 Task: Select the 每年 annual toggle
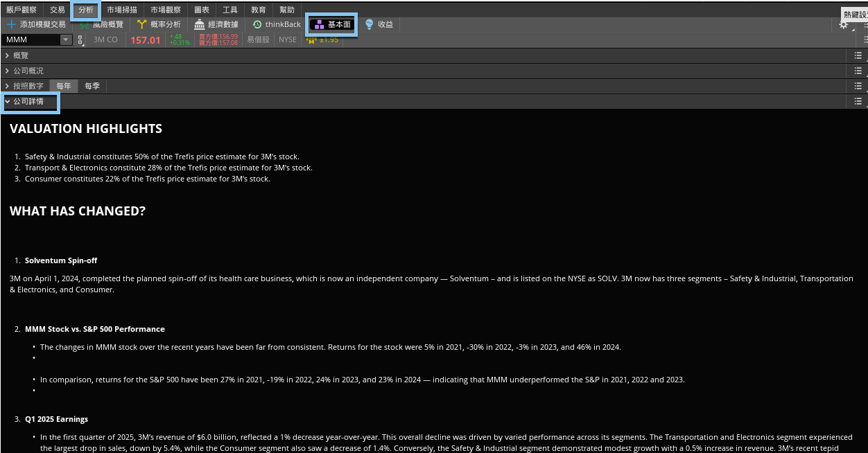pos(64,86)
